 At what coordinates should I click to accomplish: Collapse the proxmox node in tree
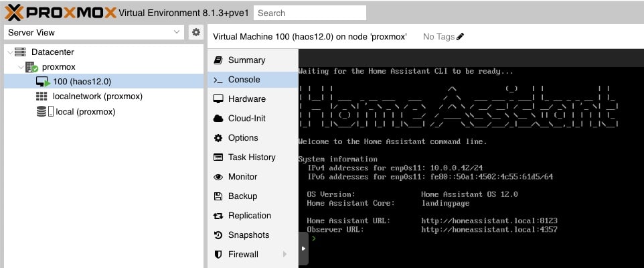[21, 67]
